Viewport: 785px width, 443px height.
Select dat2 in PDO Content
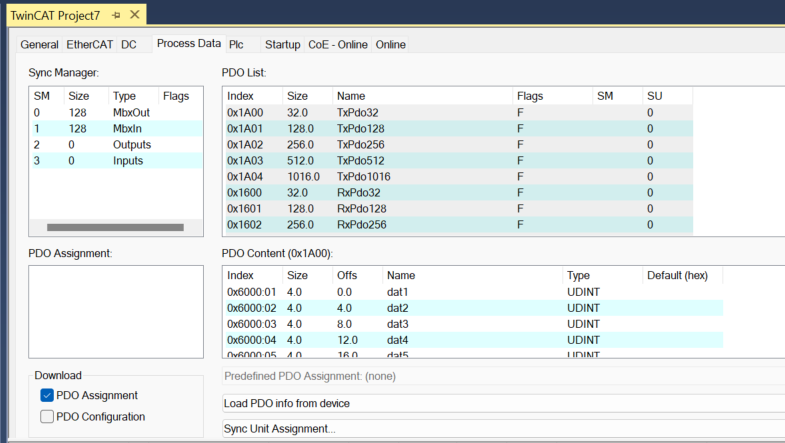pyautogui.click(x=474, y=308)
